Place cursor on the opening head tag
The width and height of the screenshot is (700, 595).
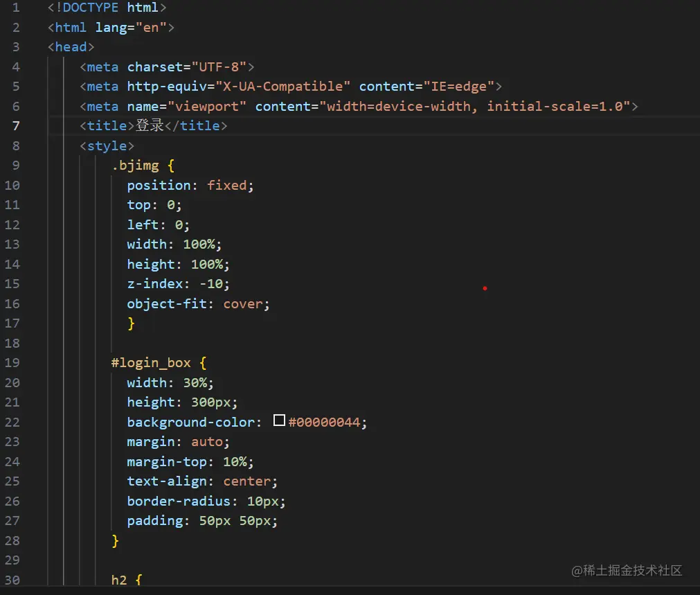[x=71, y=47]
